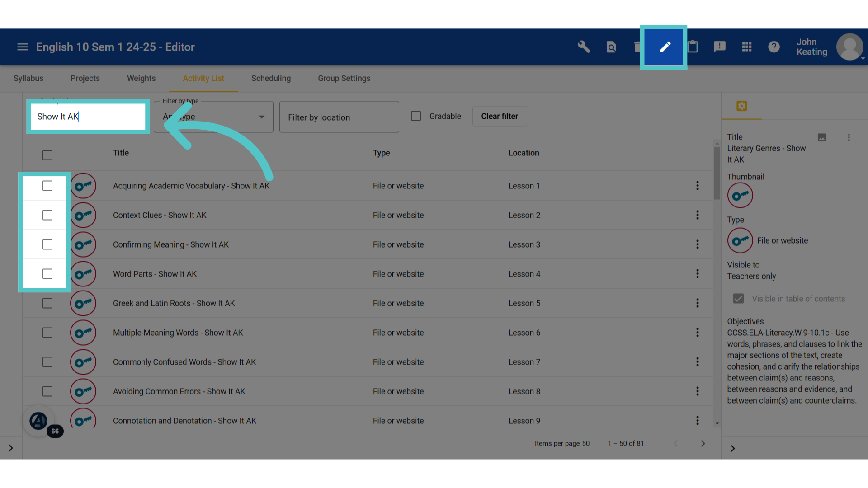Viewport: 868px width, 488px height.
Task: Open the help question mark icon
Action: [x=774, y=47]
